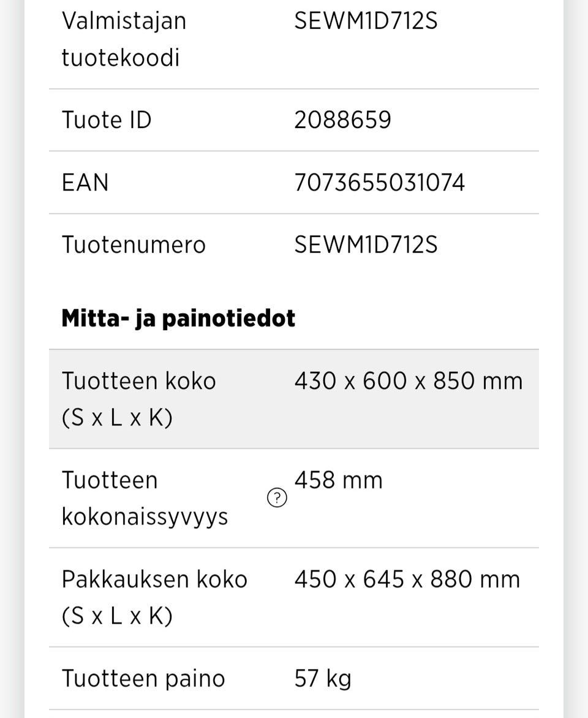This screenshot has width=588, height=718.
Task: Click the SEWM1D712S value beside Tuotenumero
Action: [366, 245]
